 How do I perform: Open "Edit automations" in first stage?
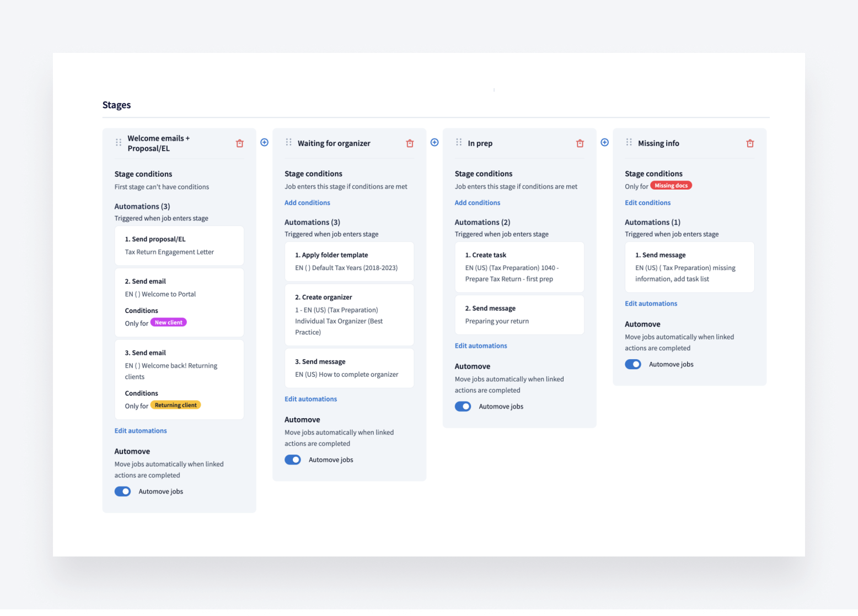click(x=140, y=430)
